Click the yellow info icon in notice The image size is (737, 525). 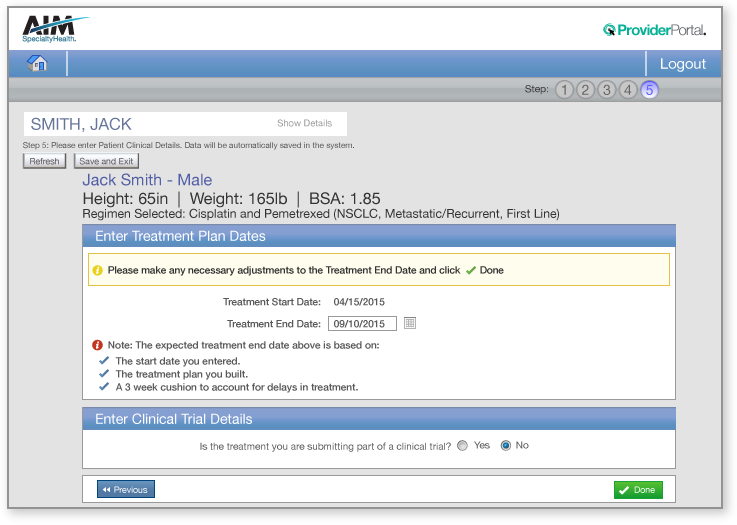tap(97, 270)
